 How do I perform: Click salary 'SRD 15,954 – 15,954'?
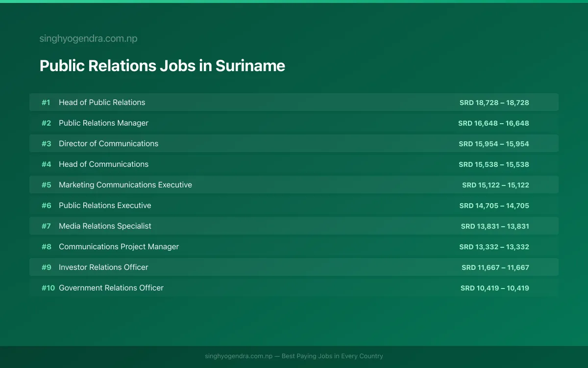tap(494, 144)
